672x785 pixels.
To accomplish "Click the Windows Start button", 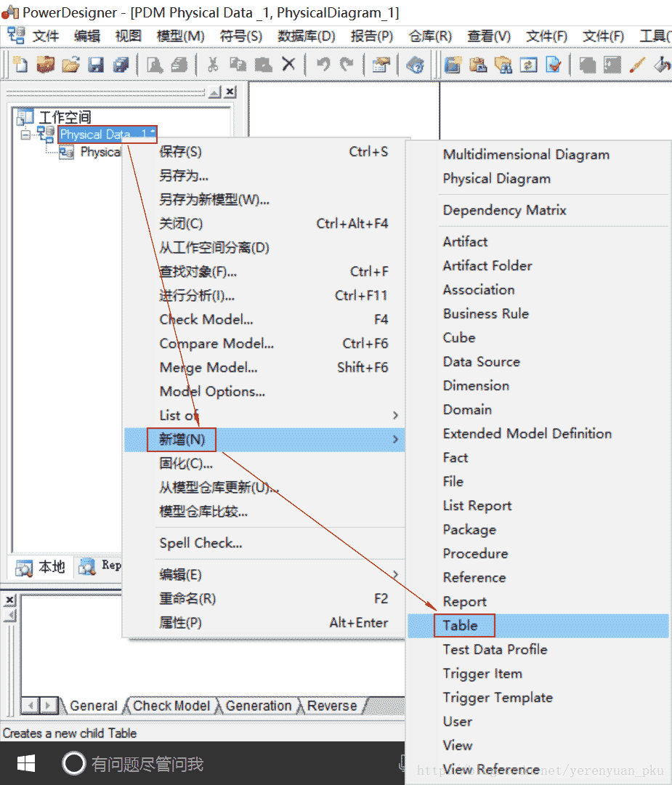I will point(26,763).
